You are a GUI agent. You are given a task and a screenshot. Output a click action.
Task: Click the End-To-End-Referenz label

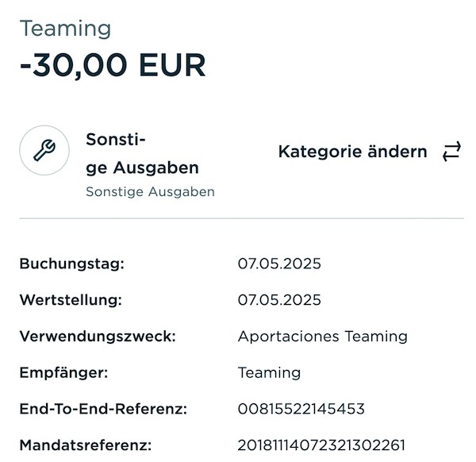[x=103, y=409]
